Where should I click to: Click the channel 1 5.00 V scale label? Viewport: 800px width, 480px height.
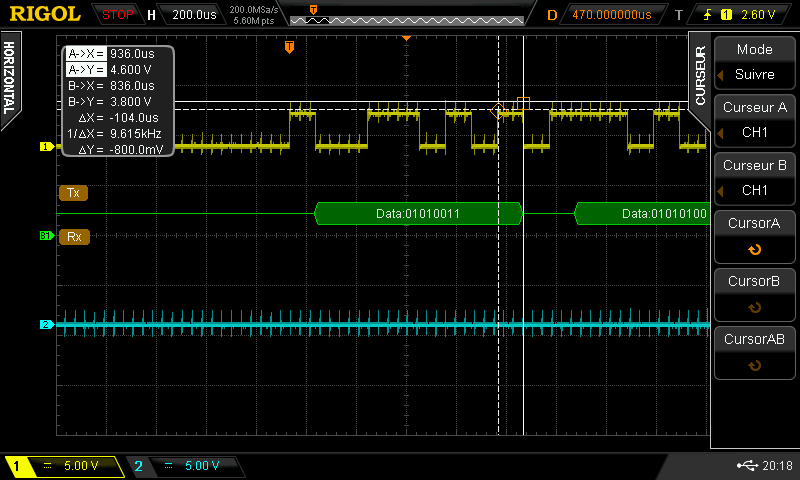pos(81,466)
